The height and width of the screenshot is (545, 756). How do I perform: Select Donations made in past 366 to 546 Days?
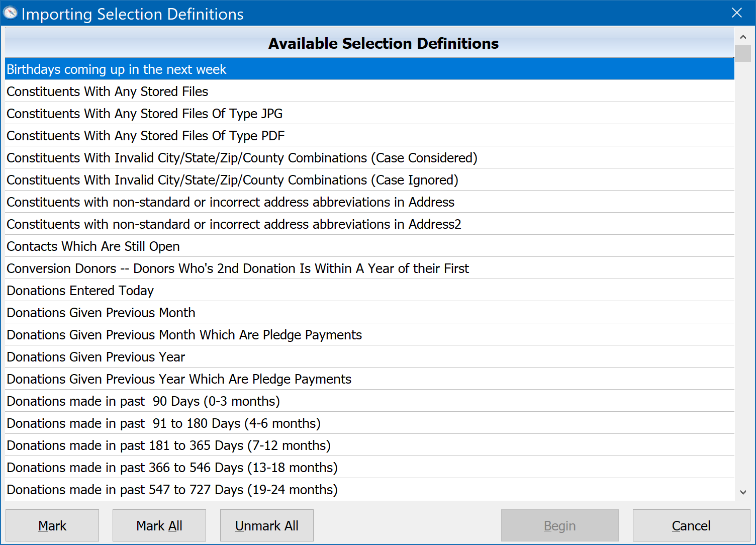click(x=370, y=467)
